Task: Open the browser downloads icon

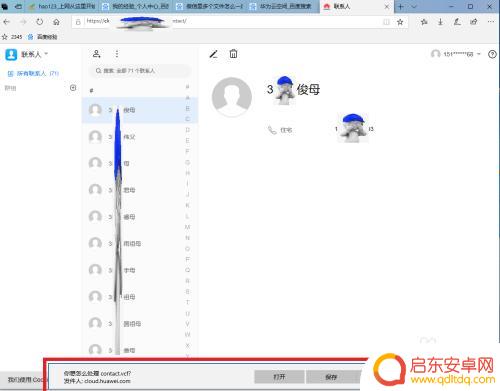Action: pyautogui.click(x=440, y=22)
